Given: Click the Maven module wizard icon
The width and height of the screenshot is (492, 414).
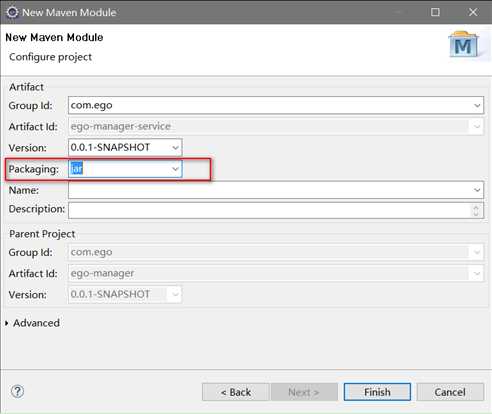Looking at the screenshot, I should tap(464, 44).
